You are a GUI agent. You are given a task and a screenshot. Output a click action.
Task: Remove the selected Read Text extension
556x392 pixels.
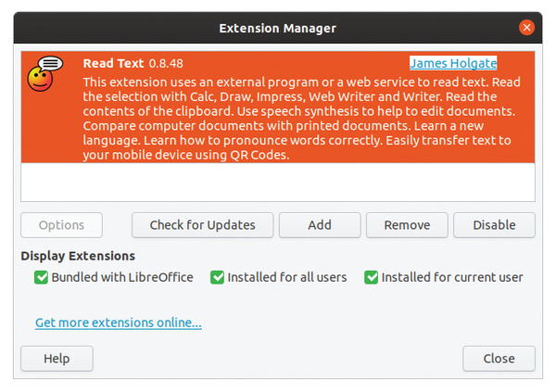tap(407, 224)
